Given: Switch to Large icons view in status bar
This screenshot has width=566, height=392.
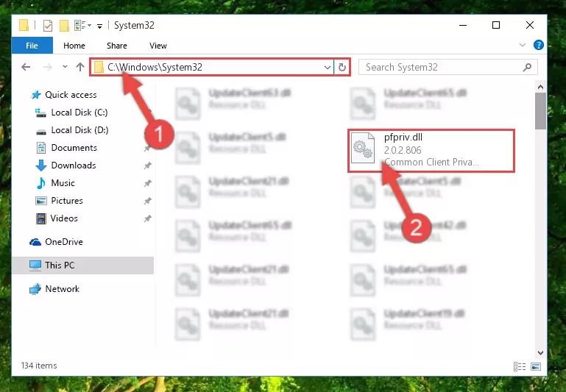Looking at the screenshot, I should (x=536, y=366).
